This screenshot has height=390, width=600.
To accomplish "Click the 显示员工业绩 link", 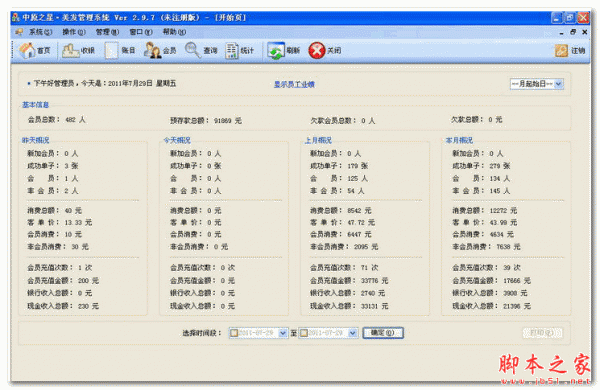I will coord(294,84).
